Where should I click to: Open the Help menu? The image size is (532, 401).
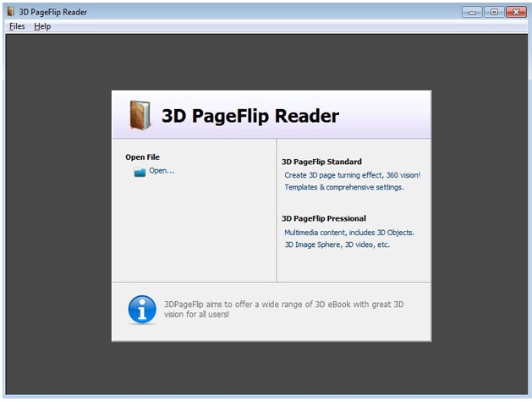point(42,26)
